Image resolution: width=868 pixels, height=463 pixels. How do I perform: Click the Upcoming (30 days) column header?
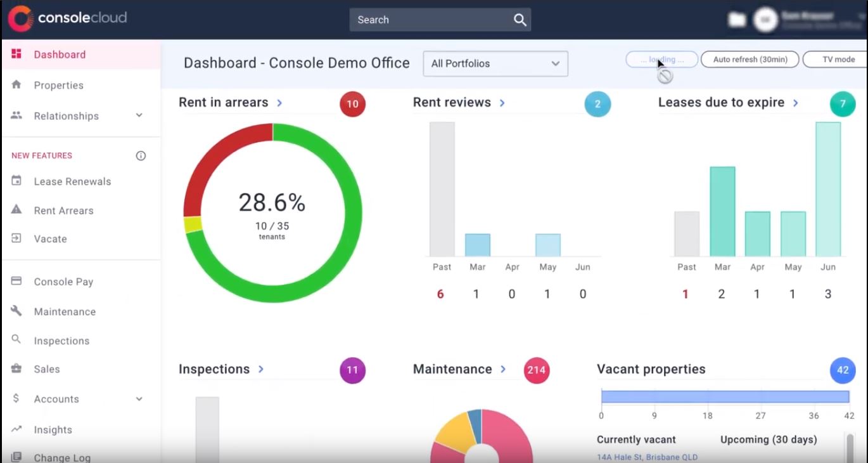pos(769,440)
